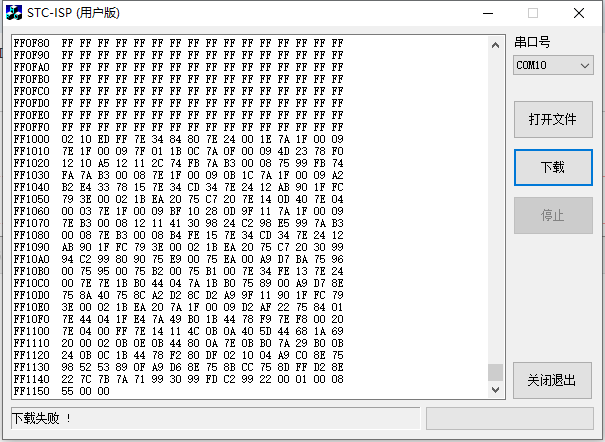Select address FF1000 in hex dump
Image resolution: width=605 pixels, height=442 pixels.
point(32,139)
